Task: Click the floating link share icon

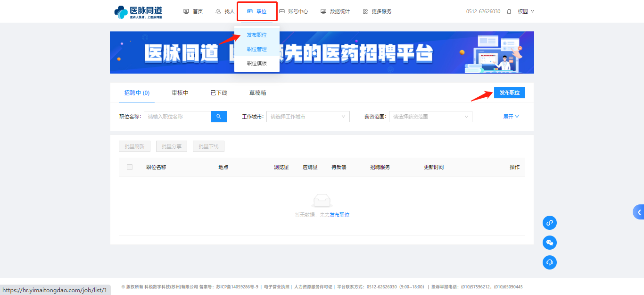Action: click(549, 223)
